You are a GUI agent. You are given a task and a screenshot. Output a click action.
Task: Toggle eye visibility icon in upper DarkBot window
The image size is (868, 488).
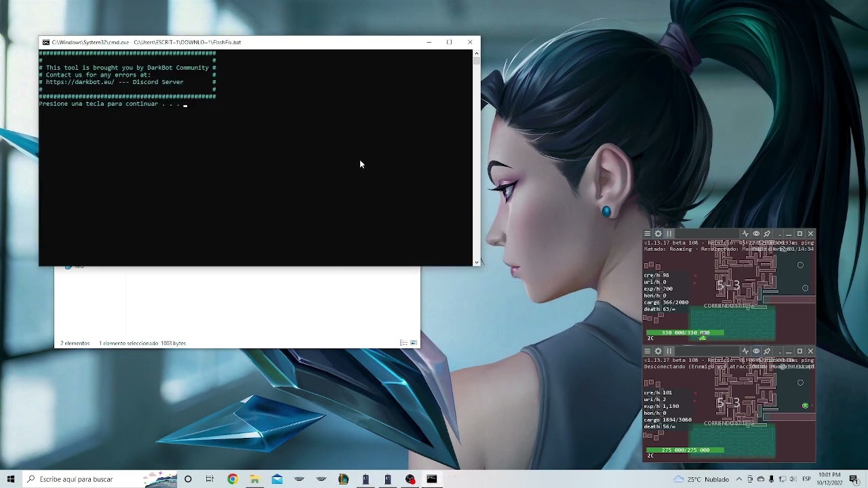[x=756, y=234]
